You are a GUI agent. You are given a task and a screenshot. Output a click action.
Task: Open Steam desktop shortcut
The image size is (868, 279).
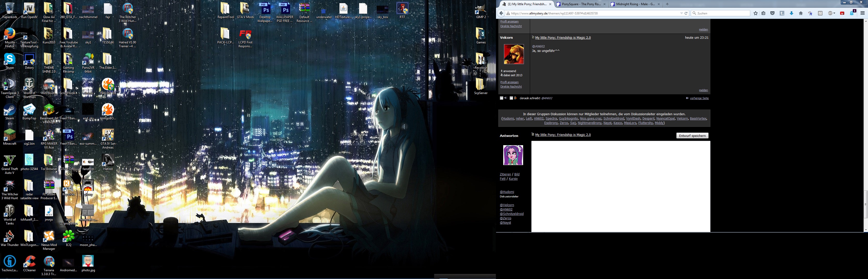10,112
